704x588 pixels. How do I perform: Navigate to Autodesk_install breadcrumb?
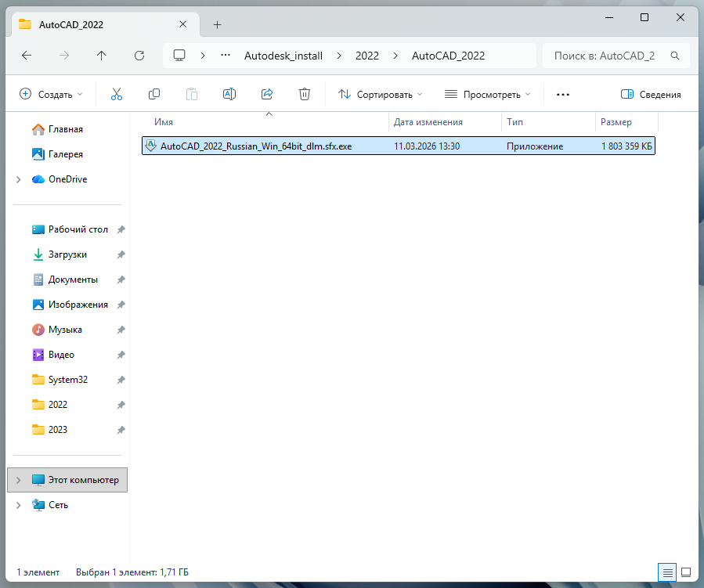pyautogui.click(x=283, y=56)
